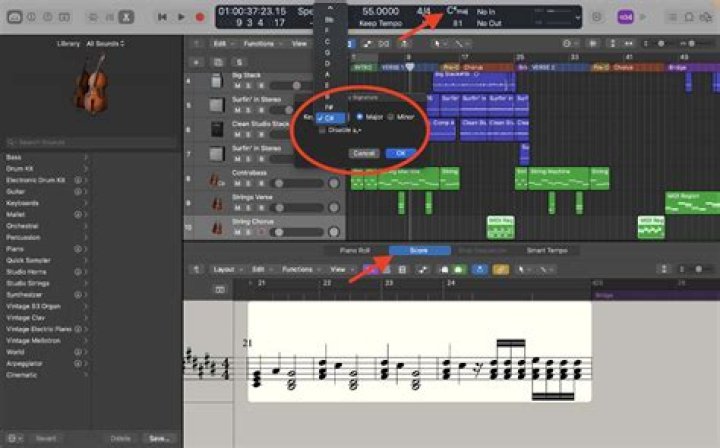Click the purple count-in 1234 icon

[x=625, y=17]
